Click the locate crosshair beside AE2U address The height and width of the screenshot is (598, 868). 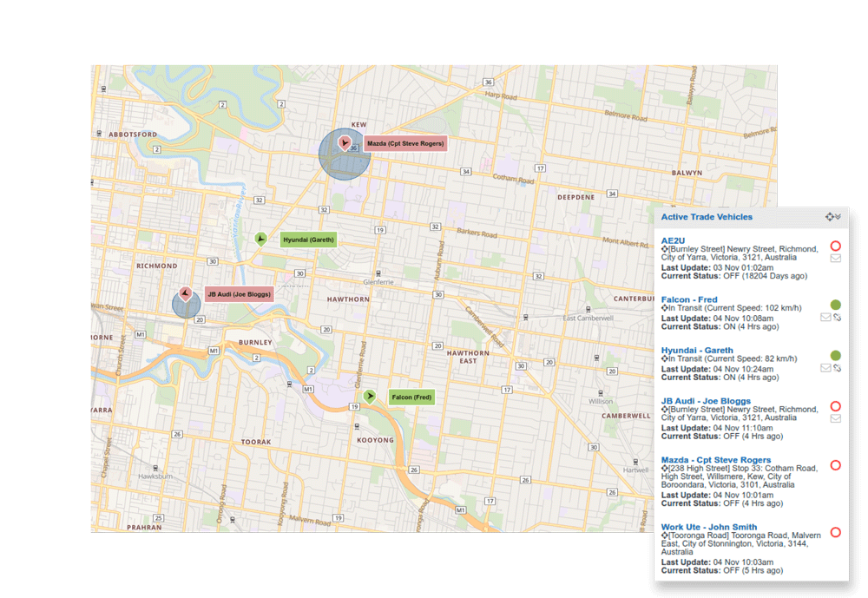point(664,249)
